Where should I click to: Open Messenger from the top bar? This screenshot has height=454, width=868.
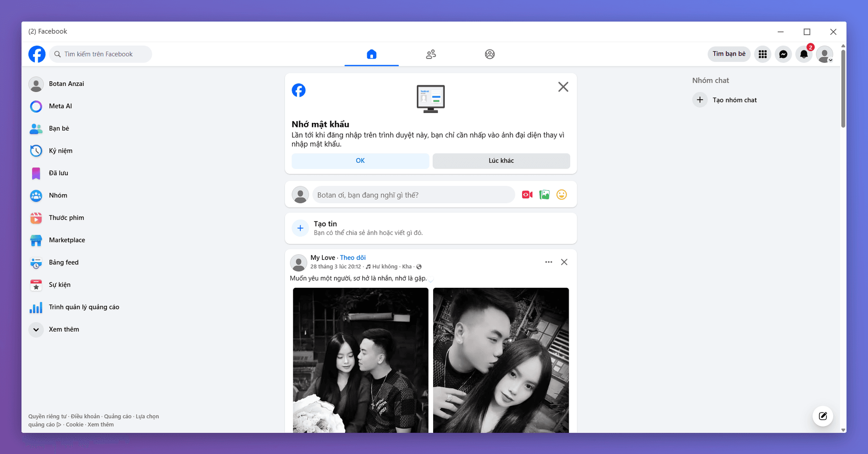pos(783,54)
